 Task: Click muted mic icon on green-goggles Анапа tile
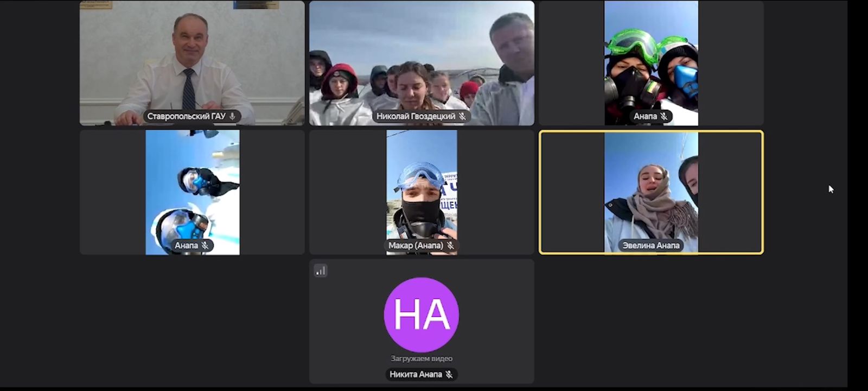(x=663, y=116)
